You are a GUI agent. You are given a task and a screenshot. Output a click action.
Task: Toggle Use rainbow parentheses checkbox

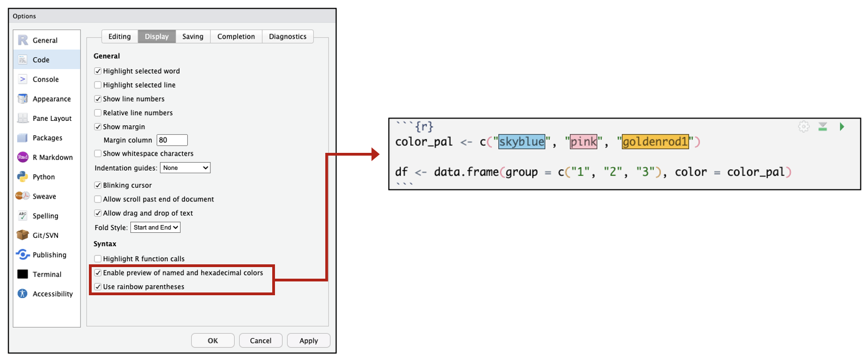[98, 287]
